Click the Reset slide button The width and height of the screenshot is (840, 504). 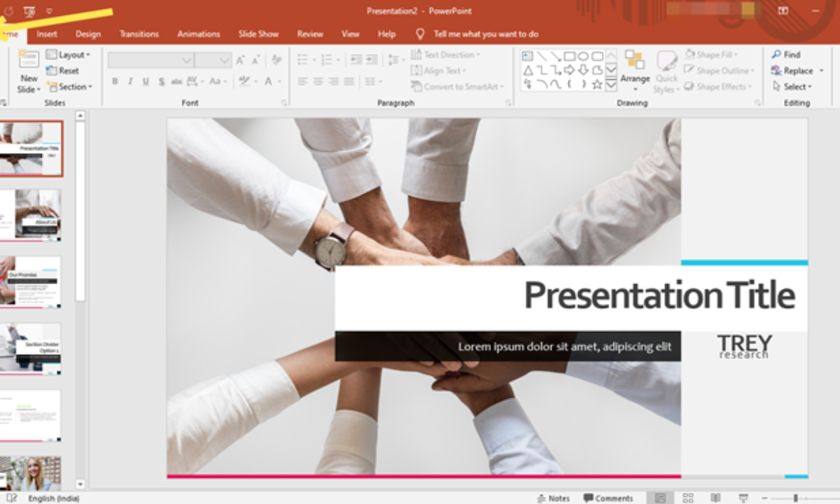(x=62, y=71)
